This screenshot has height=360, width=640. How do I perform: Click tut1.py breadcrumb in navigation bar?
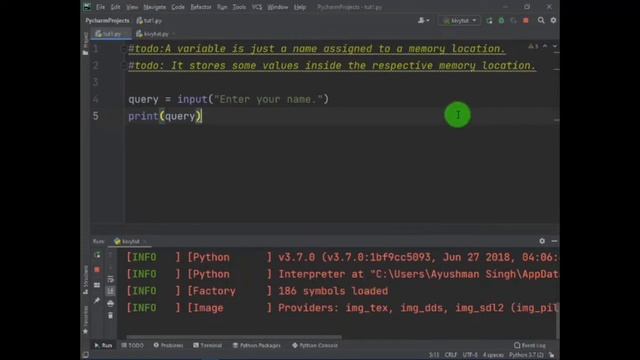(x=149, y=20)
